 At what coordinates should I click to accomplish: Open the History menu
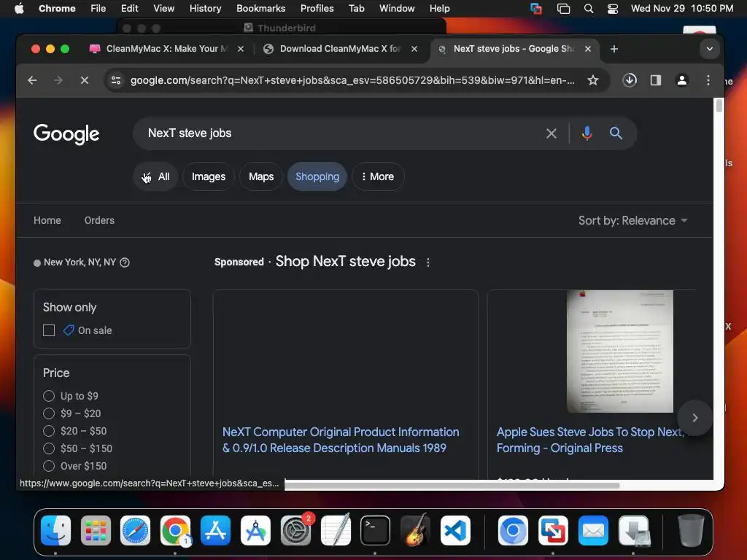pos(205,9)
